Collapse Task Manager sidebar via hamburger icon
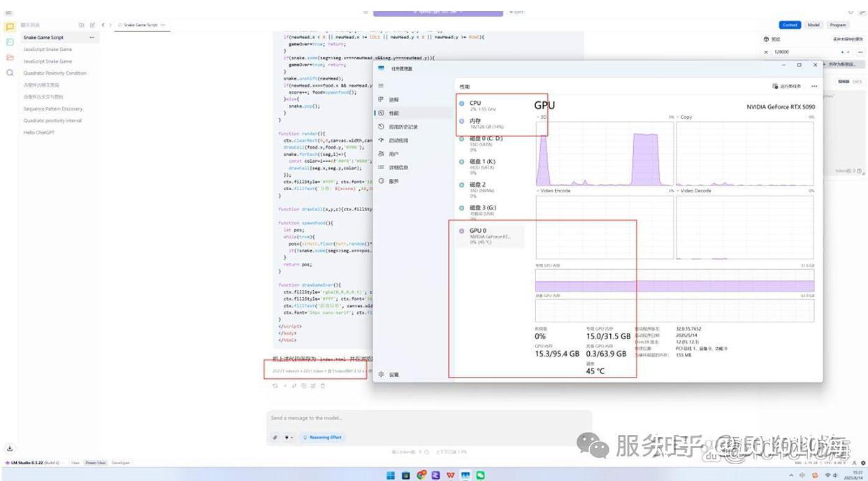Viewport: 868px width, 481px height. click(x=381, y=85)
